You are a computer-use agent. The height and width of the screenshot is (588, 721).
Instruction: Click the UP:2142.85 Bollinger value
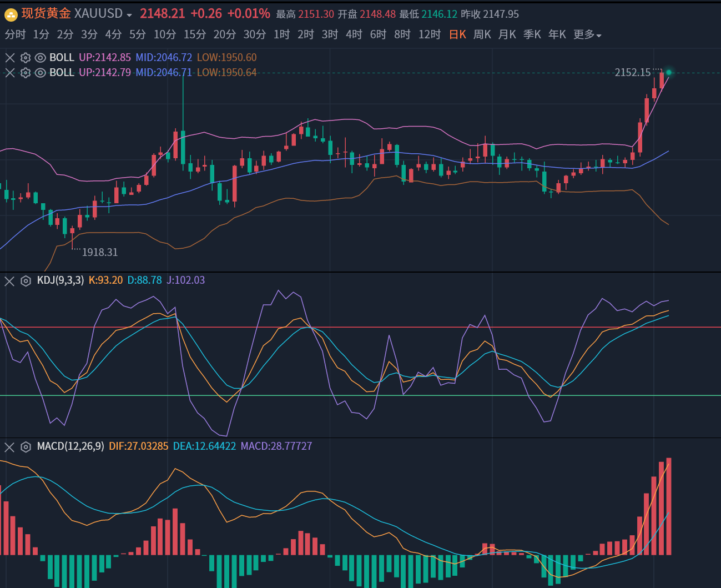click(x=105, y=58)
